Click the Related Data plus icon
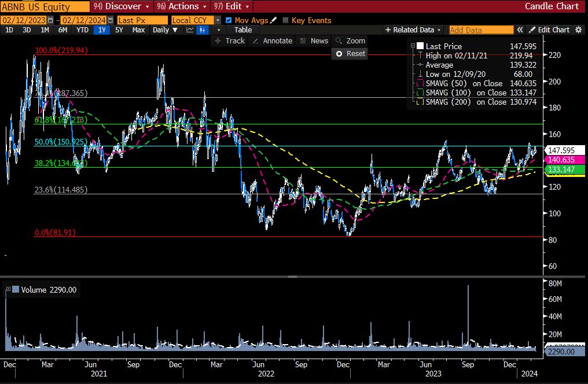This screenshot has height=384, width=588. click(x=388, y=29)
